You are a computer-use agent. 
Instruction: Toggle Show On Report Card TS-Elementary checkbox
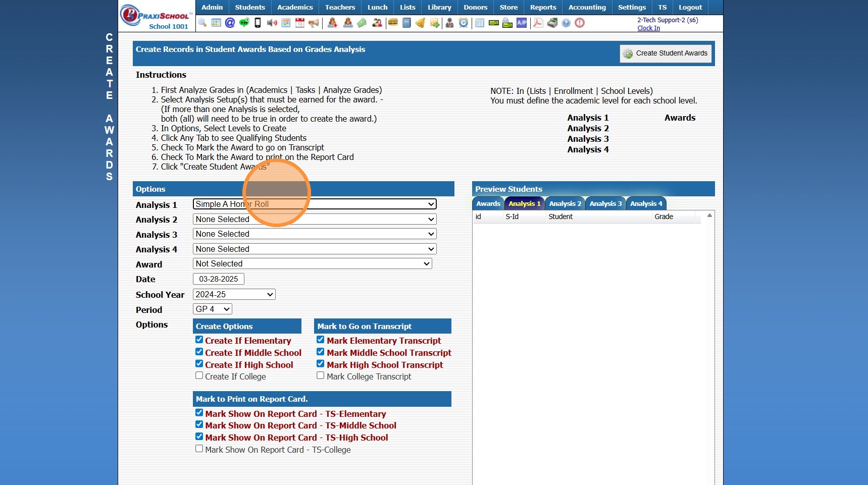pos(199,413)
